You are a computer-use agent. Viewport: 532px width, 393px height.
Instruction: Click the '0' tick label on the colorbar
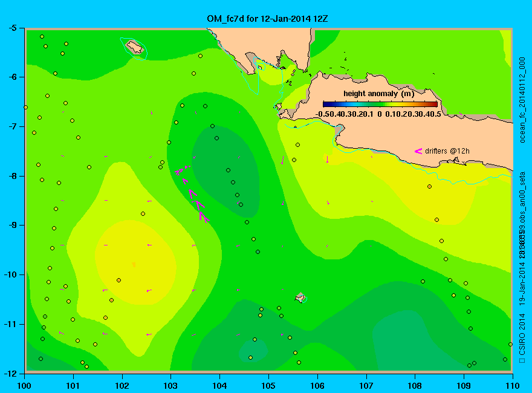coord(379,114)
